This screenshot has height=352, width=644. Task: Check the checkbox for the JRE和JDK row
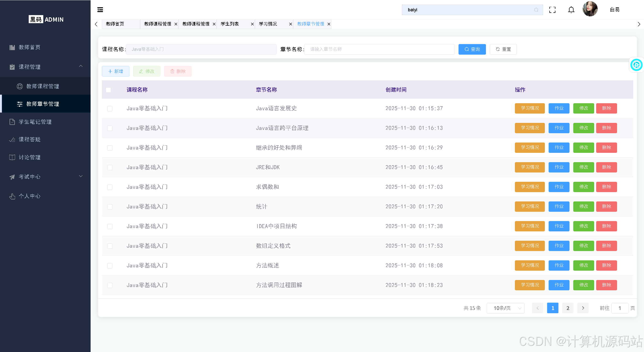coord(110,167)
